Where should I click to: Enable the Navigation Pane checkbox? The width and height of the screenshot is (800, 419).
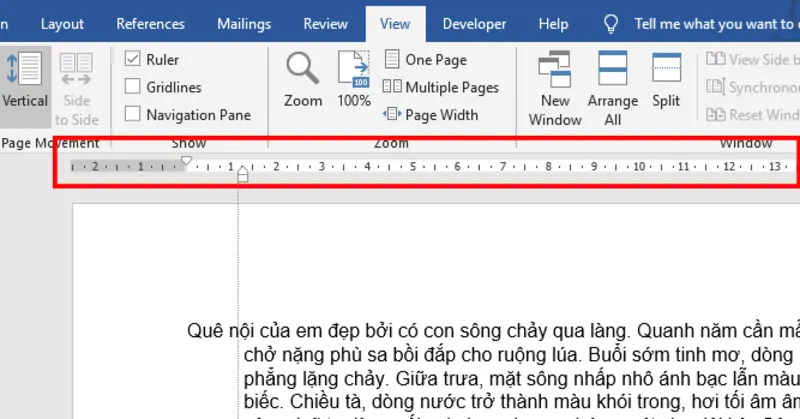[132, 114]
